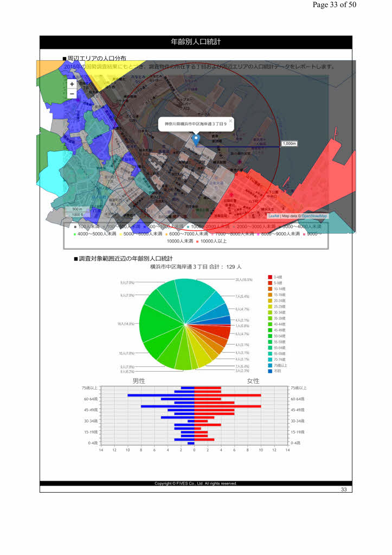The height and width of the screenshot is (555, 392).
Task: Click the address text in map popup
Action: pos(195,124)
